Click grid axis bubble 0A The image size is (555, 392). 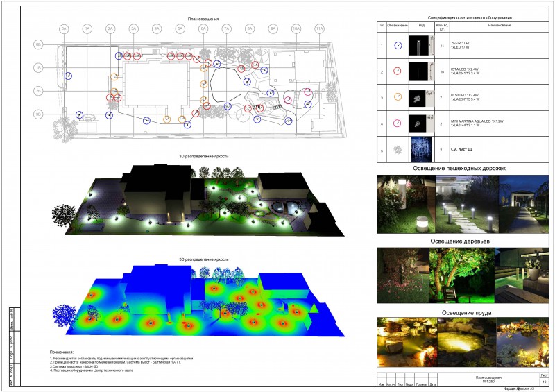coord(64,29)
